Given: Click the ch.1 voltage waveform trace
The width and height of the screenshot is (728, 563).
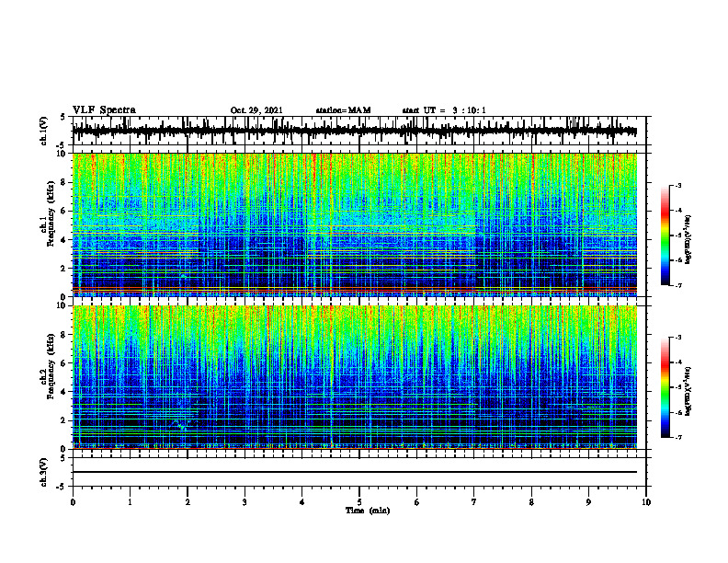Looking at the screenshot, I should 355,131.
